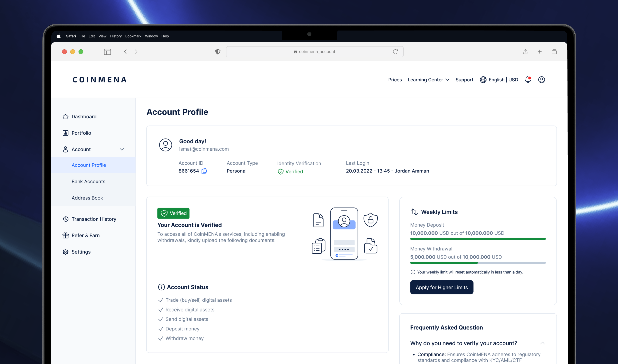Screen dimensions: 618x364
Task: Collapse the verify account FAQ chevron
Action: click(543, 343)
